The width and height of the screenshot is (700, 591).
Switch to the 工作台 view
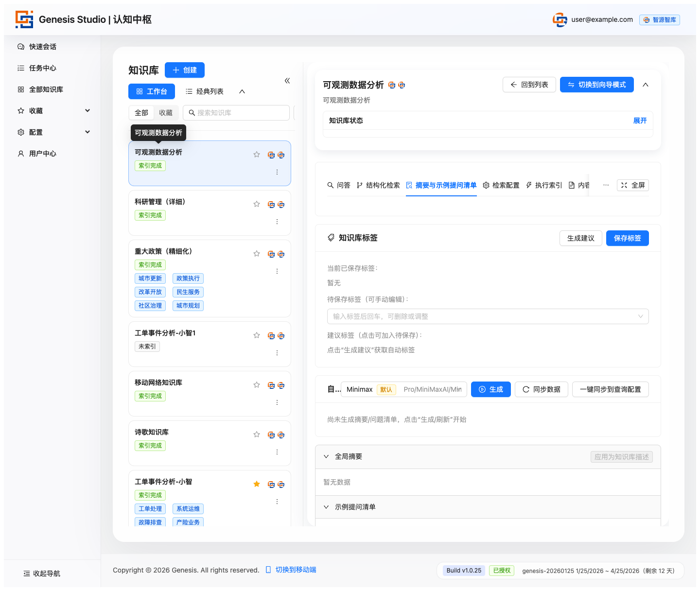click(152, 91)
